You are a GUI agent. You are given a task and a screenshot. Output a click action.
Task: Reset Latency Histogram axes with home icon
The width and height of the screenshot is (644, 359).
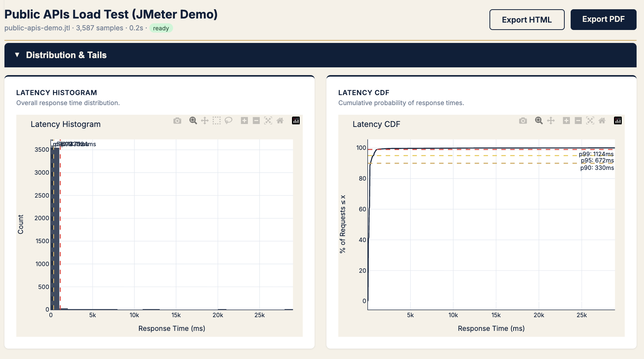click(x=280, y=121)
